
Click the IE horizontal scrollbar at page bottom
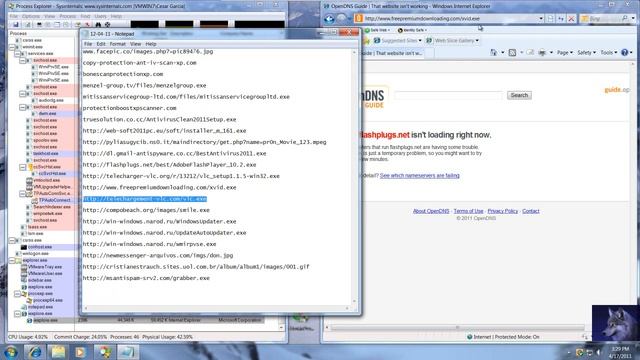point(457,327)
